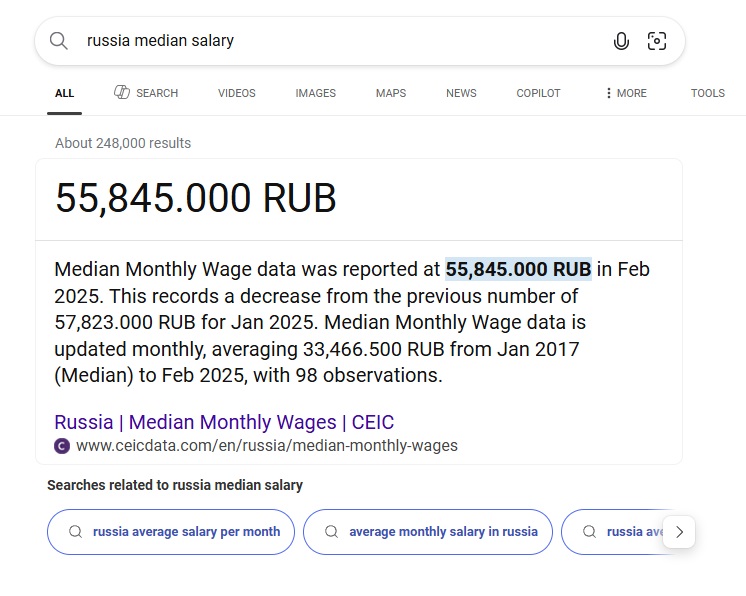The image size is (746, 596).
Task: Click the CEIC favicon next to URL
Action: point(62,446)
